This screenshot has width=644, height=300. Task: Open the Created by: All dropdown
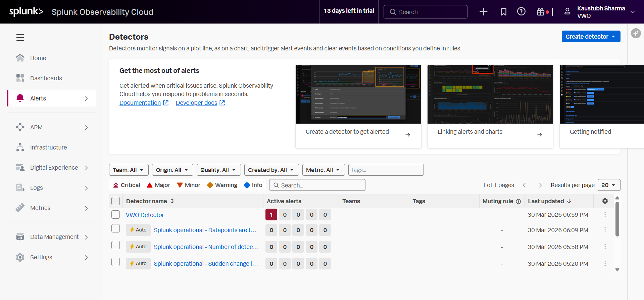(271, 170)
